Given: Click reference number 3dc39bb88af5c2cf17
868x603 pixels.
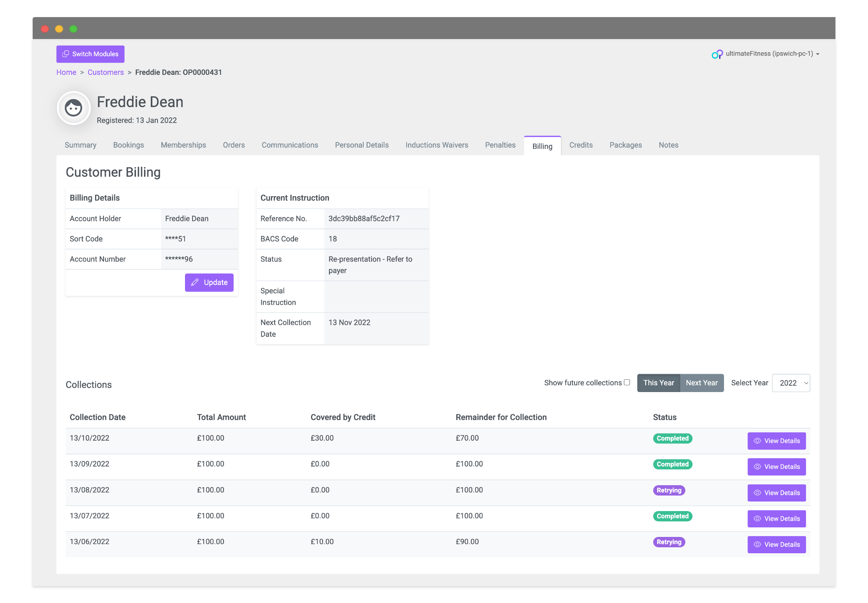Looking at the screenshot, I should pos(364,219).
